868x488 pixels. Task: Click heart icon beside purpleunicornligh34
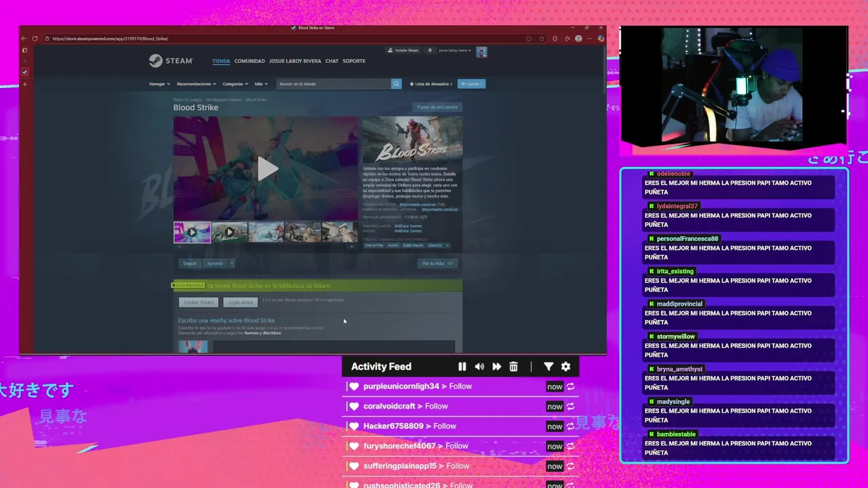pos(354,386)
